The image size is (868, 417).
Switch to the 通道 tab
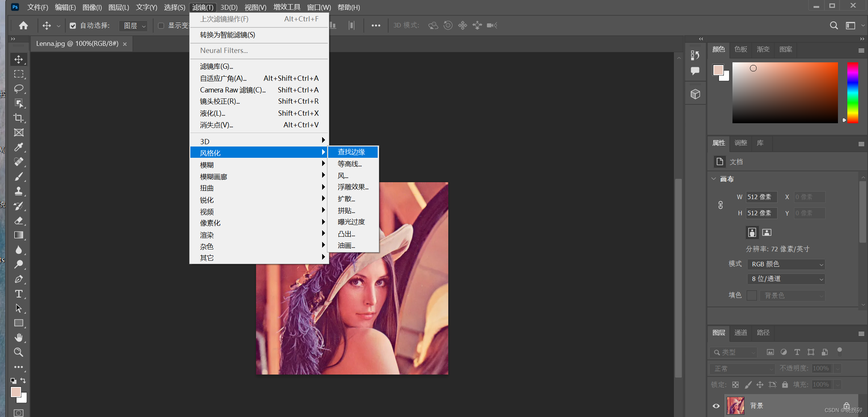[x=740, y=332]
